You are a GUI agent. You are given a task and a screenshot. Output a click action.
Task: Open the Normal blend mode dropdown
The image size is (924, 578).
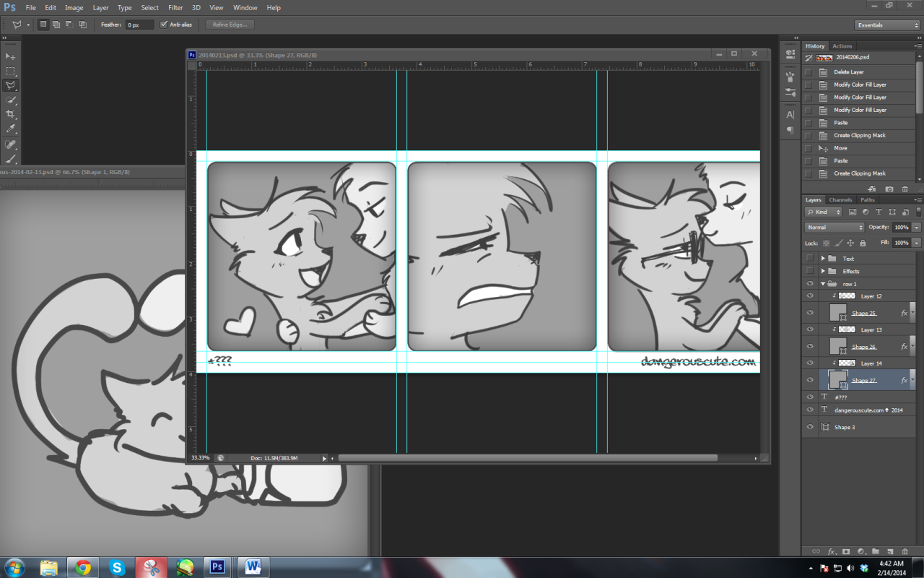(x=834, y=227)
